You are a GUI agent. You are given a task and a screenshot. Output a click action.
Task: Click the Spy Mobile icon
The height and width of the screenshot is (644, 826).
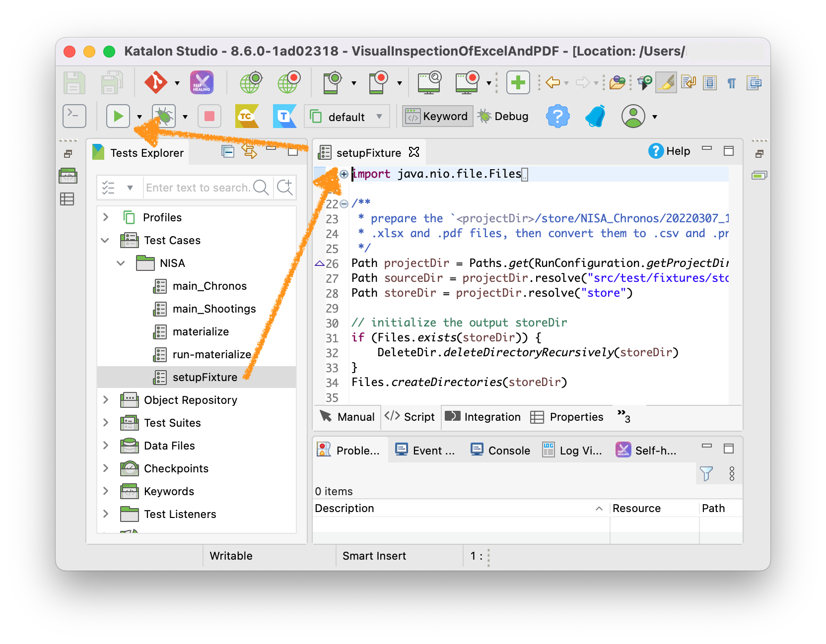(333, 82)
